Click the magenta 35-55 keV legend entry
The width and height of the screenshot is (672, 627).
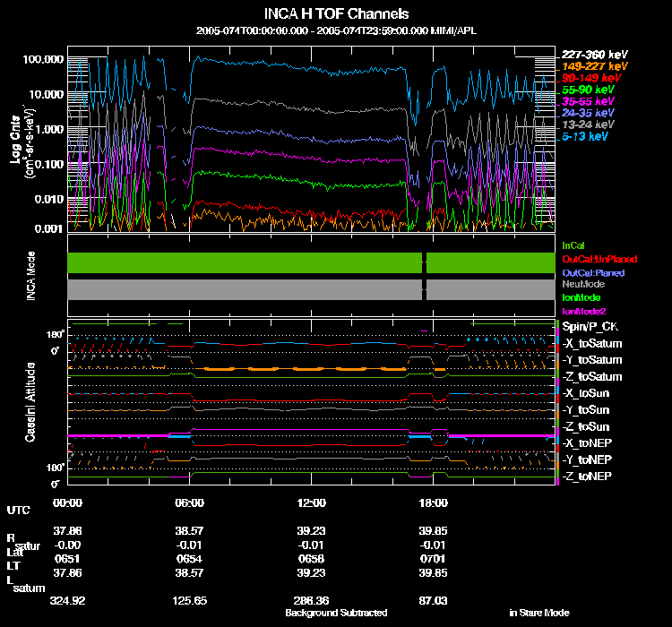coord(588,101)
